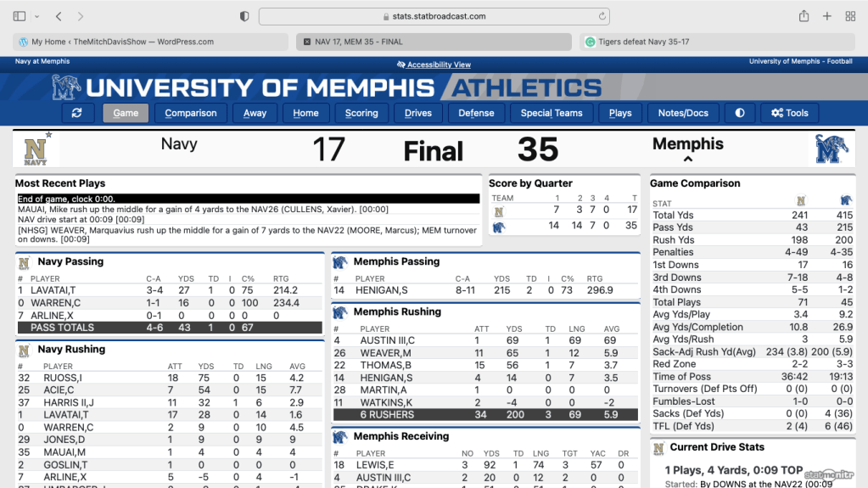
Task: Open the Tools gear menu
Action: 789,113
